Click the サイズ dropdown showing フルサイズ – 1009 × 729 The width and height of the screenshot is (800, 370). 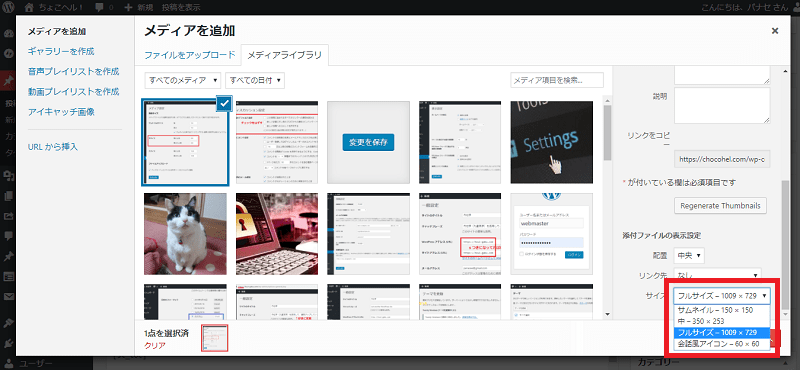point(721,295)
